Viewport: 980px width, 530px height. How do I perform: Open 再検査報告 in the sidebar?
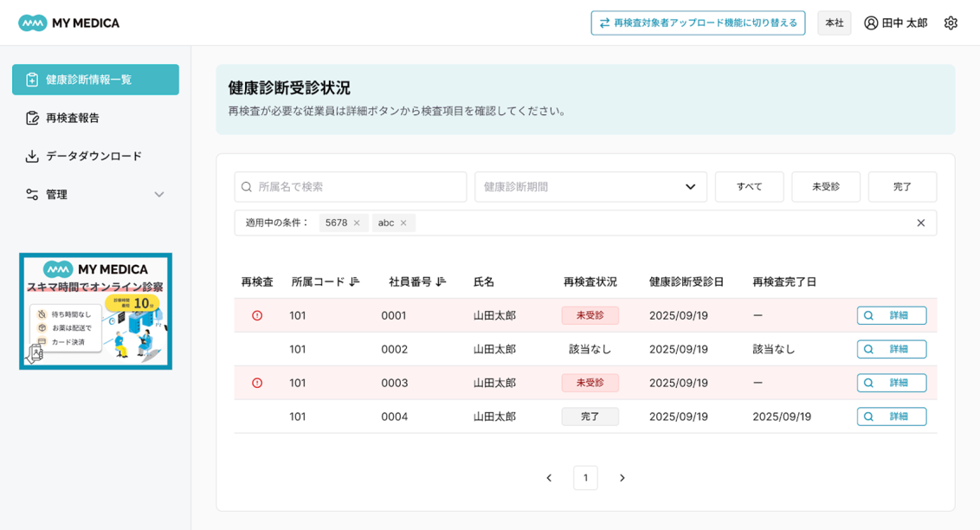(73, 118)
